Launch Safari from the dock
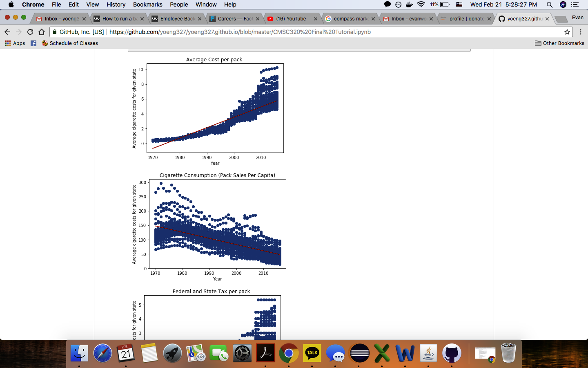This screenshot has height=368, width=588. tap(102, 353)
